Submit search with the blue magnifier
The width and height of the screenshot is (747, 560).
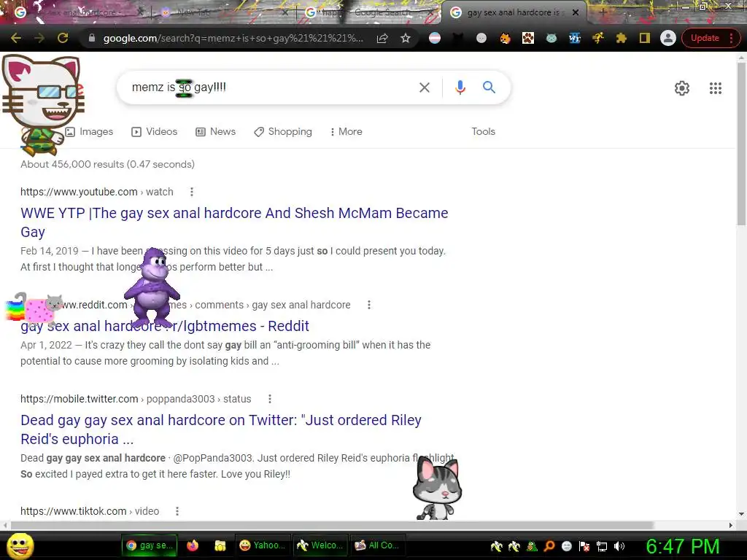click(x=489, y=87)
